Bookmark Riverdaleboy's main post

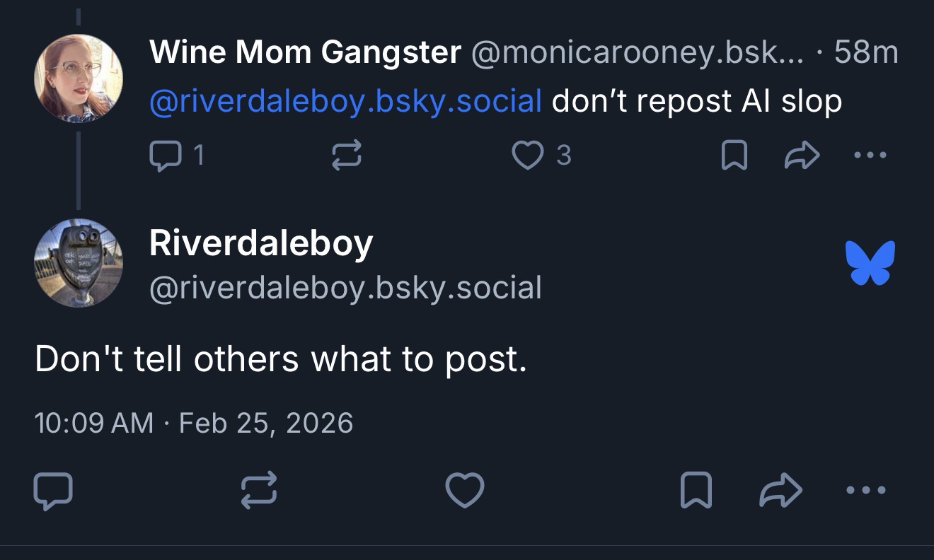(x=696, y=490)
